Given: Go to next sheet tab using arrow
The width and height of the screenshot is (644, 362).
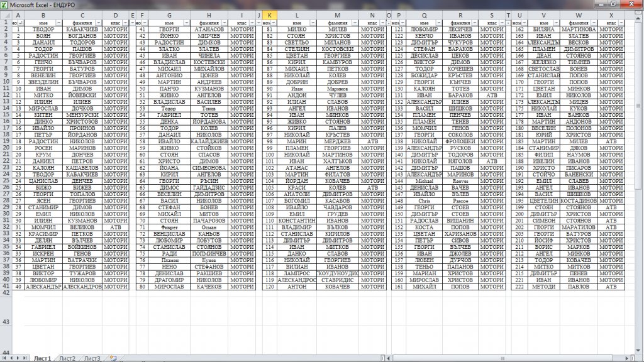Looking at the screenshot, I should (18, 358).
